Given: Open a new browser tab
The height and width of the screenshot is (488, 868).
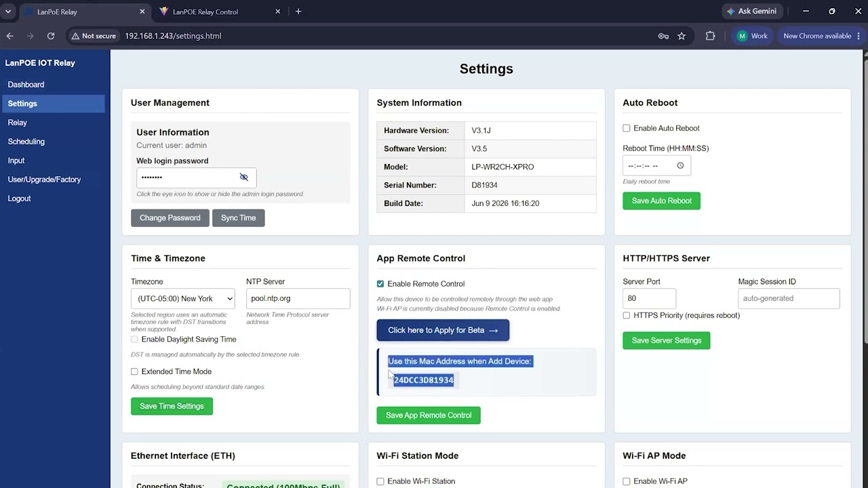Looking at the screenshot, I should [x=298, y=12].
